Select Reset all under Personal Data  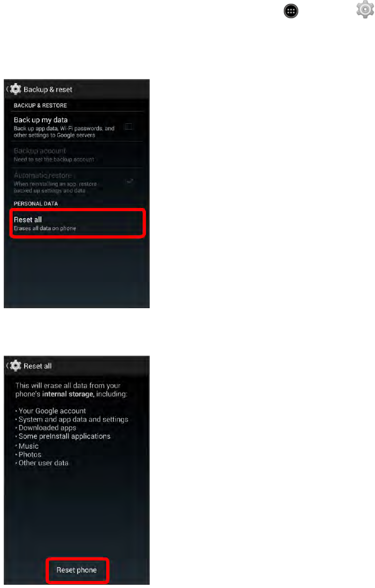click(x=77, y=224)
